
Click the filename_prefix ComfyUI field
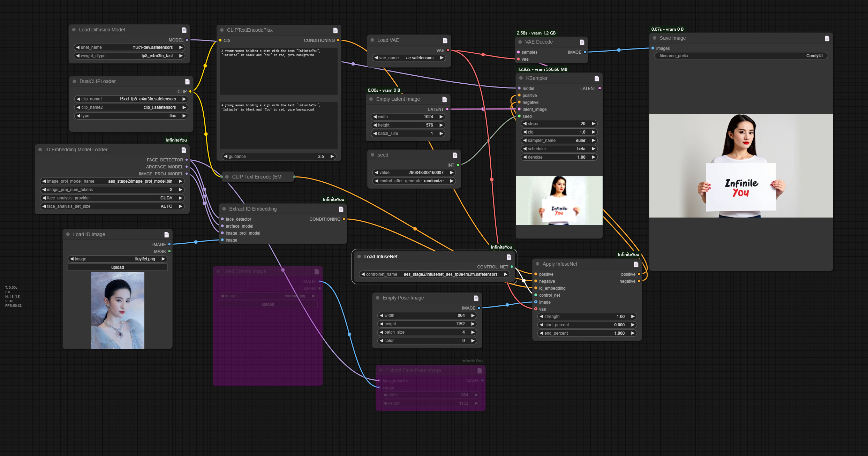[x=741, y=56]
